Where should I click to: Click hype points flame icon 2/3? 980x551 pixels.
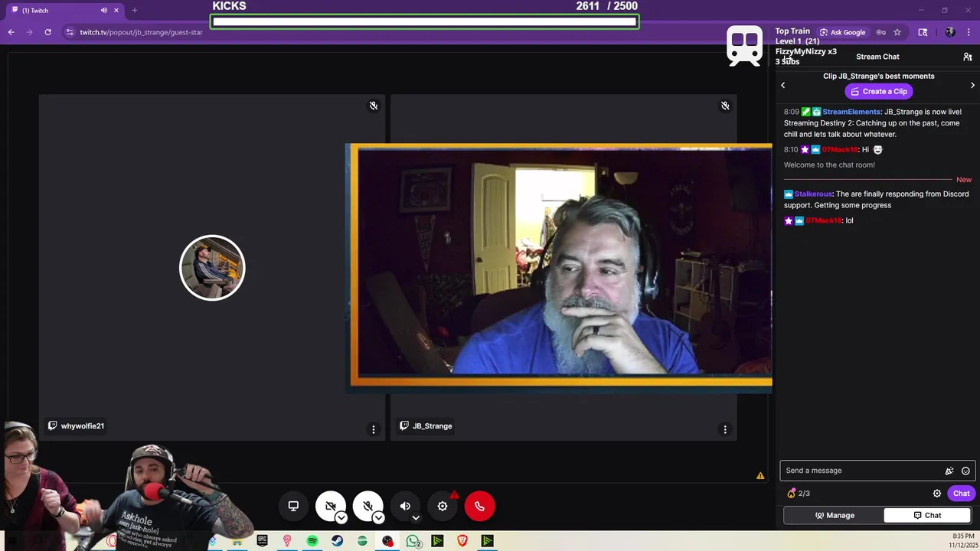[x=792, y=494]
